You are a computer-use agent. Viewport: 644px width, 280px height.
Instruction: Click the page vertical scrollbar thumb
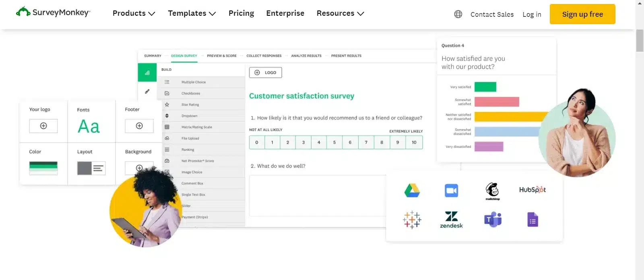[x=640, y=41]
